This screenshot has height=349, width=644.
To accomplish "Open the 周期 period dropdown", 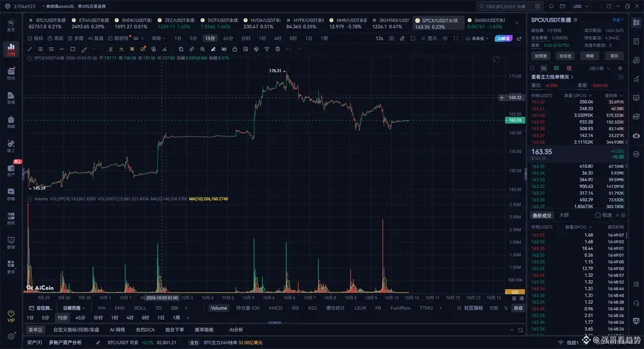I will pyautogui.click(x=158, y=38).
